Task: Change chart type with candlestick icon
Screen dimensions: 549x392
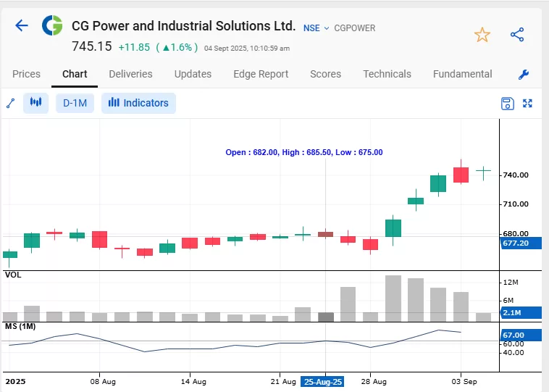Action: (x=35, y=103)
